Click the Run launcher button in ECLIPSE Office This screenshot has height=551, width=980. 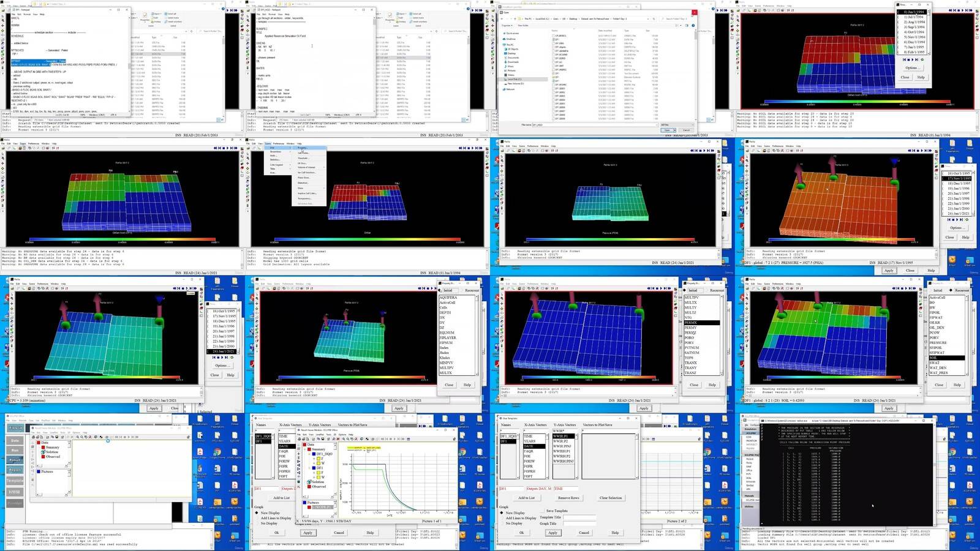(x=15, y=450)
